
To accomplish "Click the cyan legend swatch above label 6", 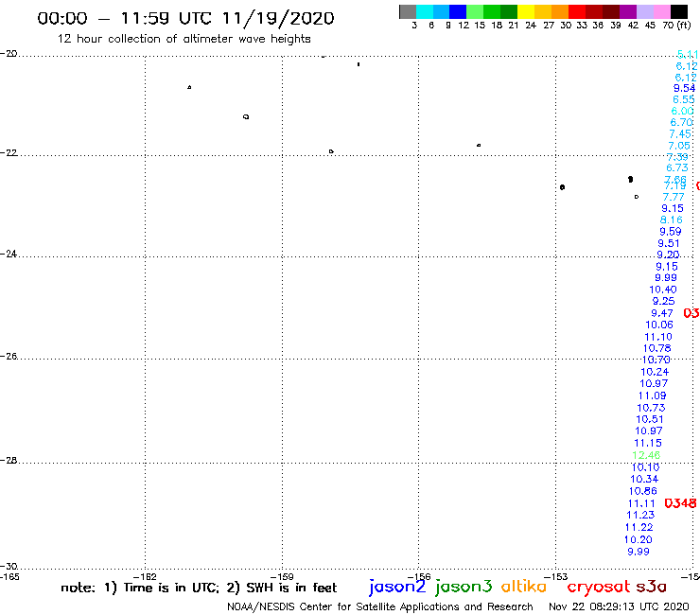I will (x=425, y=11).
